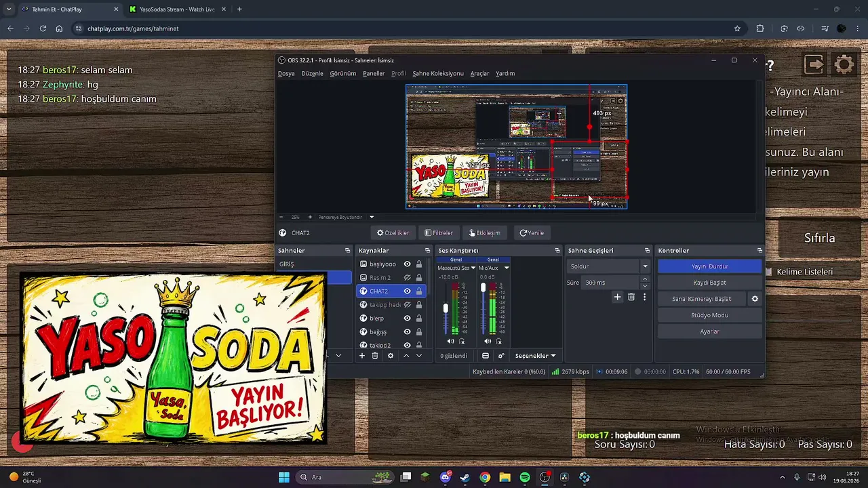
Task: Mute the Masaüstü Ses speaker icon
Action: (x=450, y=341)
